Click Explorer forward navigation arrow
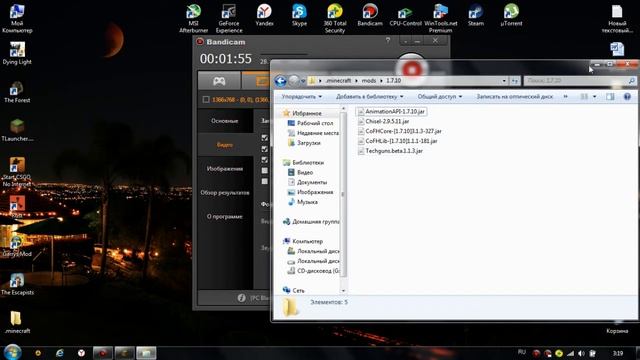 coord(294,81)
